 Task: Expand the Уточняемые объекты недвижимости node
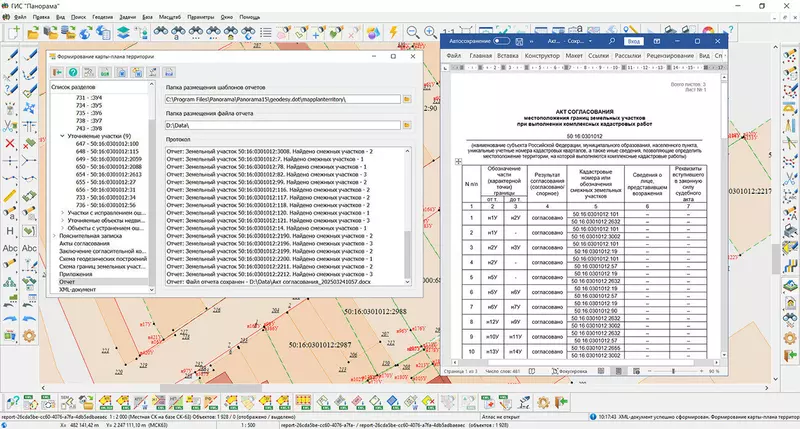62,222
